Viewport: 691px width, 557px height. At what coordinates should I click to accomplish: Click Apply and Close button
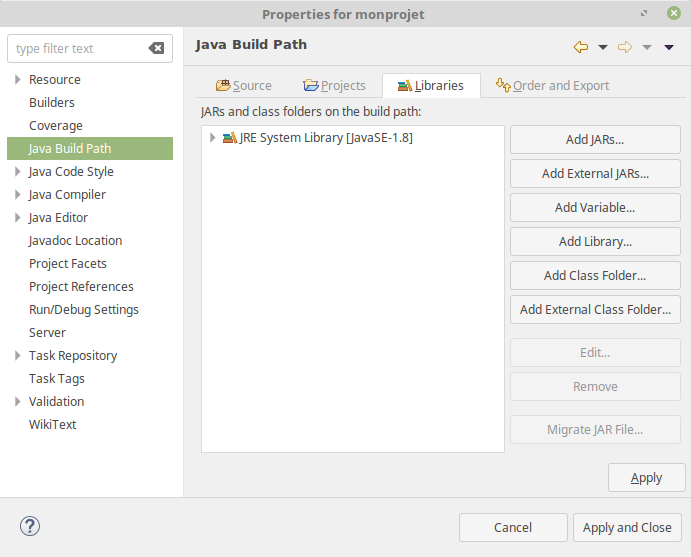point(627,527)
